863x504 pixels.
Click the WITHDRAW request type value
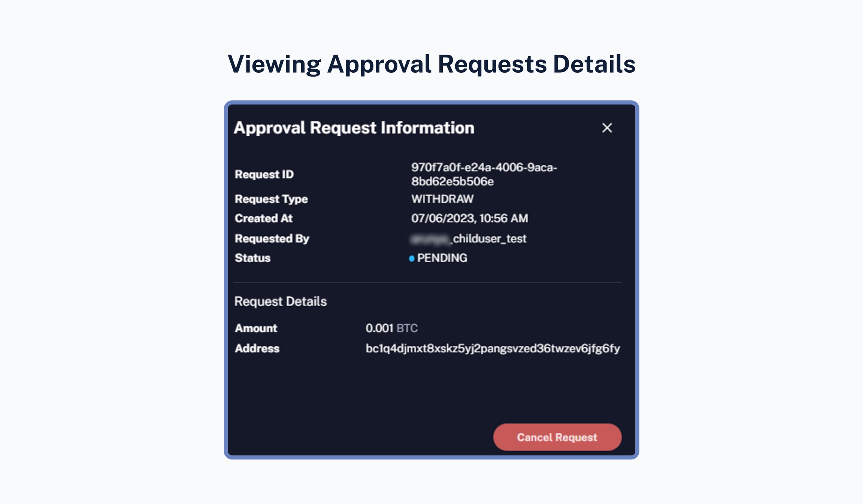(x=442, y=199)
